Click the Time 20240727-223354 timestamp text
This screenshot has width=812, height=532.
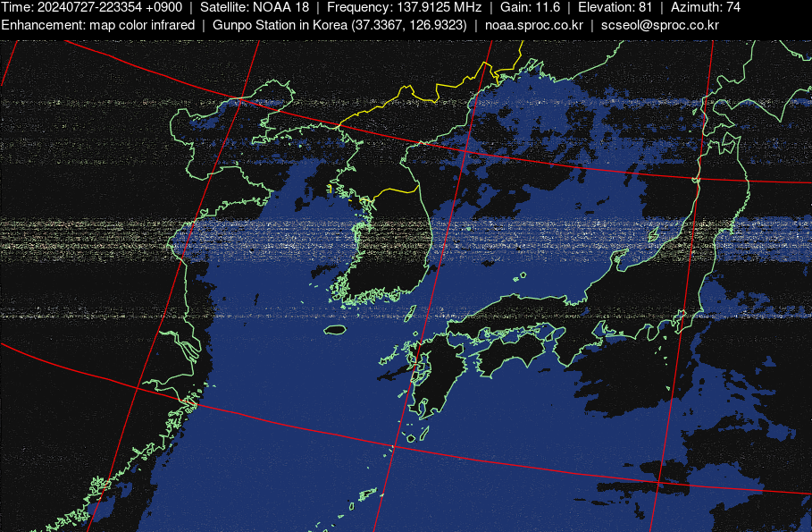coord(91,7)
